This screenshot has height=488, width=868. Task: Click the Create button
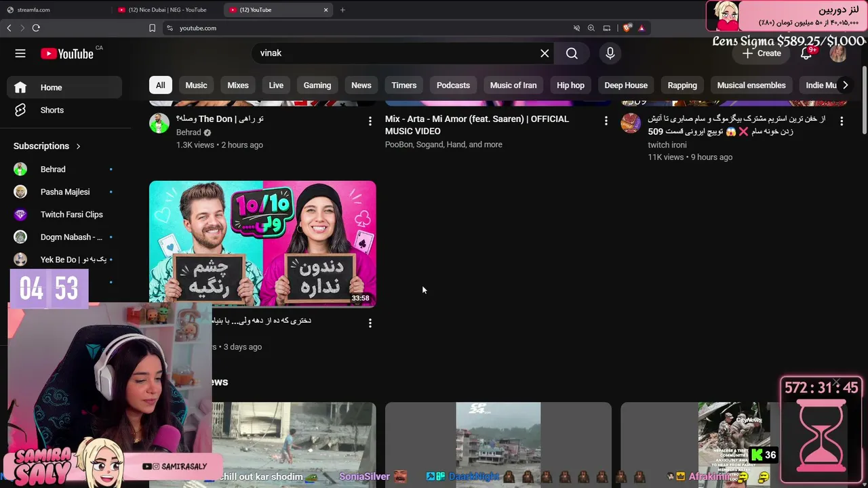click(762, 54)
